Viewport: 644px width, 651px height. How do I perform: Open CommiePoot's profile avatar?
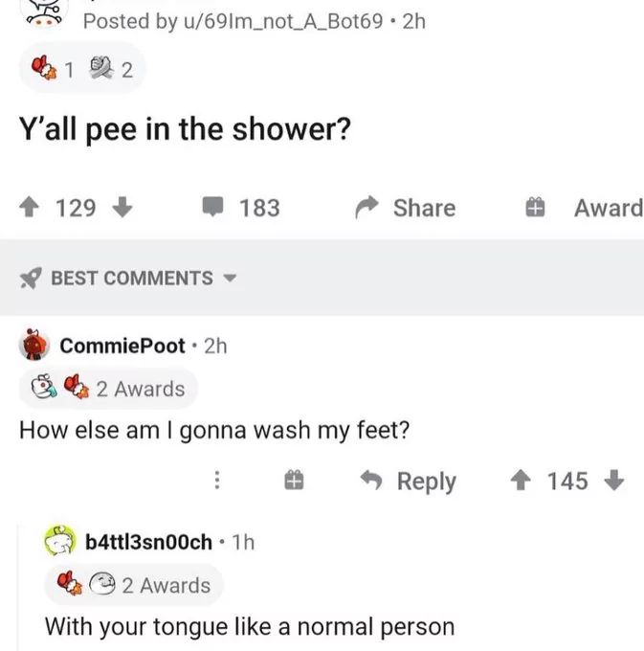tap(35, 346)
